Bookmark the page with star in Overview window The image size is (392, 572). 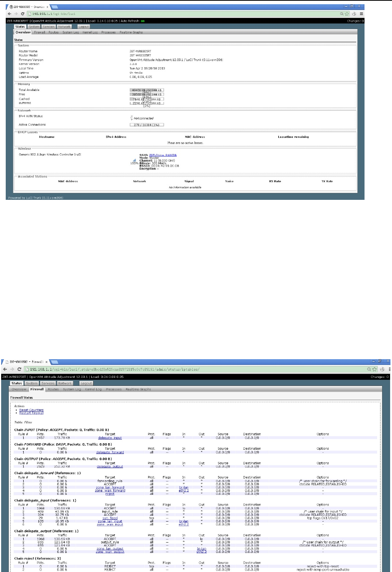pos(347,14)
